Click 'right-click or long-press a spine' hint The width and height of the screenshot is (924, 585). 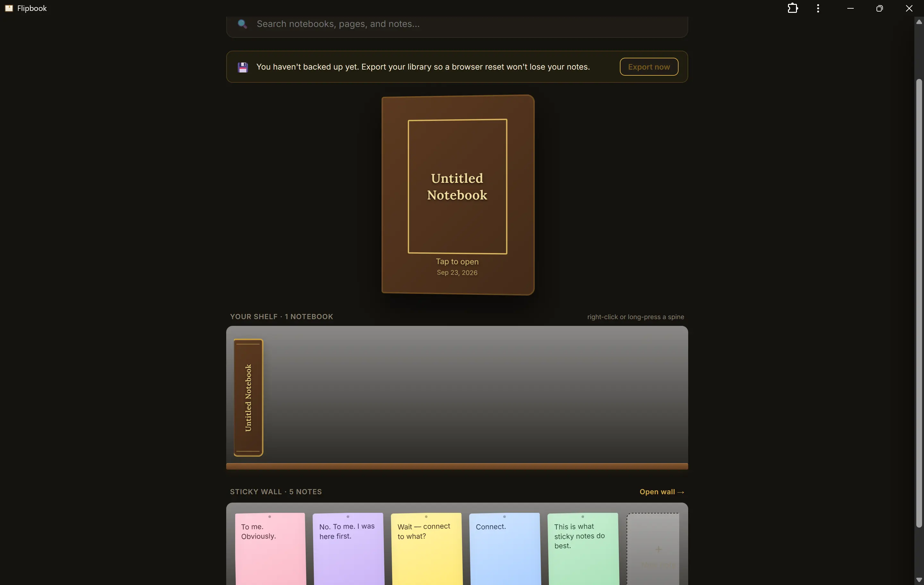pyautogui.click(x=636, y=317)
